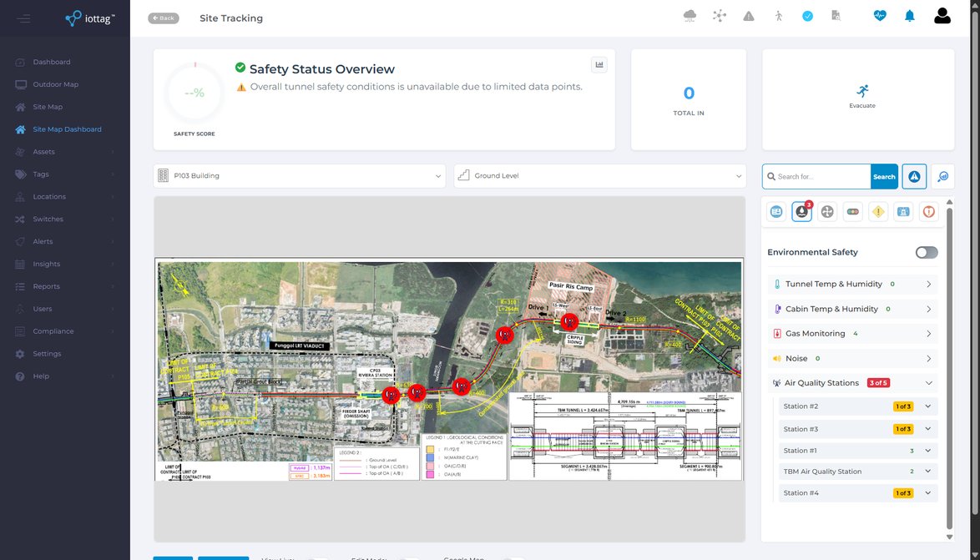
Task: Open the document search icon in header
Action: click(x=836, y=16)
